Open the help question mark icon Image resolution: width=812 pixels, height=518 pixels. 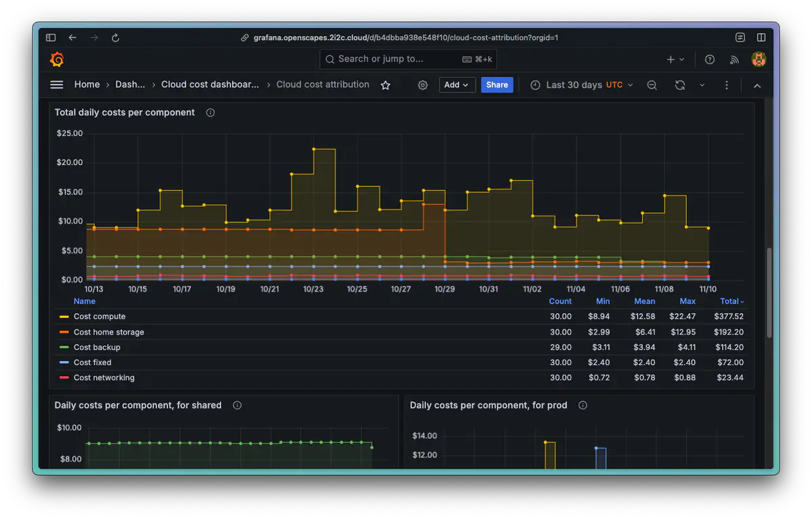[x=710, y=60]
